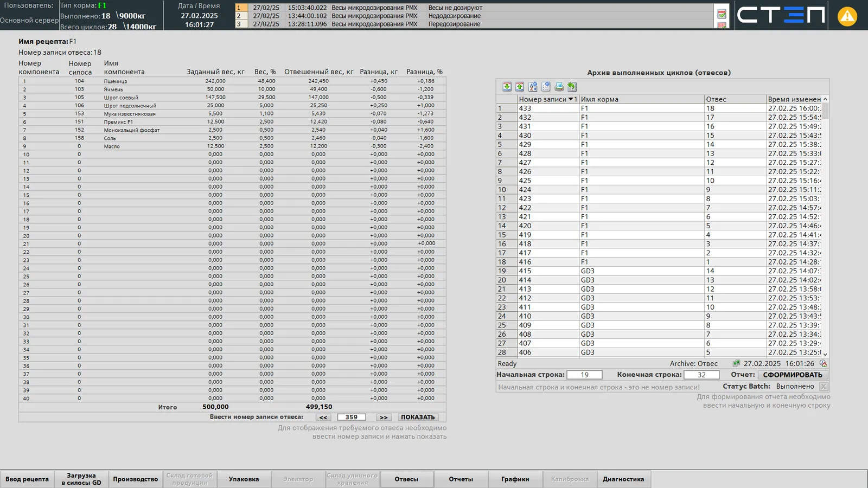
Task: Click the 'Выполнено: 18 \9000кг' text
Action: tap(103, 16)
